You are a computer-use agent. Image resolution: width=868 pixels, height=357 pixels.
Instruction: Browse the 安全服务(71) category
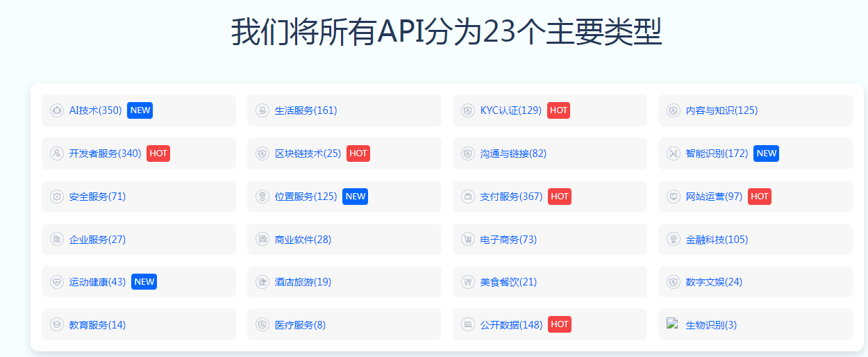[98, 197]
